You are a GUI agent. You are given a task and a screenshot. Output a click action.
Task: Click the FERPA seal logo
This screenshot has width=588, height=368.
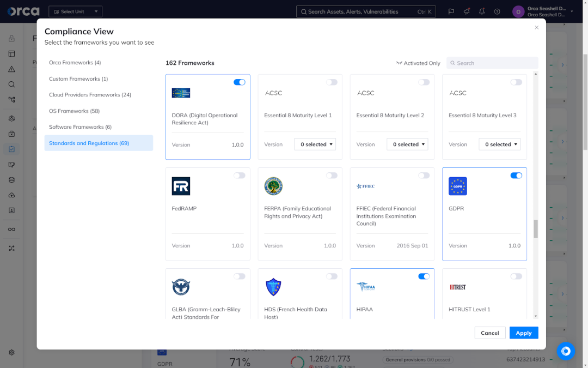[273, 186]
